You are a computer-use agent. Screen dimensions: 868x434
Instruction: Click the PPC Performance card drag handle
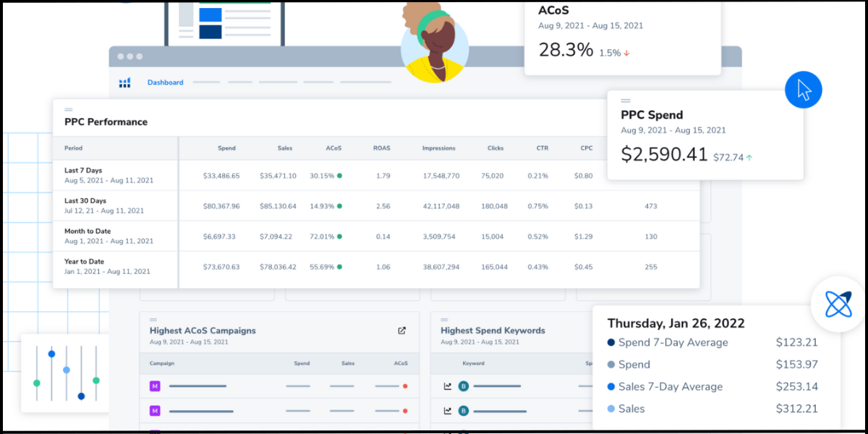pyautogui.click(x=69, y=110)
